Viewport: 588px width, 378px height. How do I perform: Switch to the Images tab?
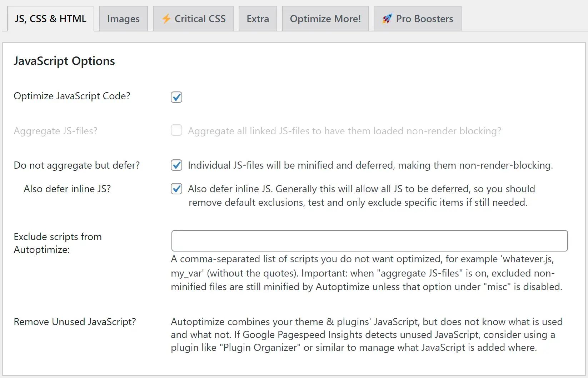coord(123,19)
